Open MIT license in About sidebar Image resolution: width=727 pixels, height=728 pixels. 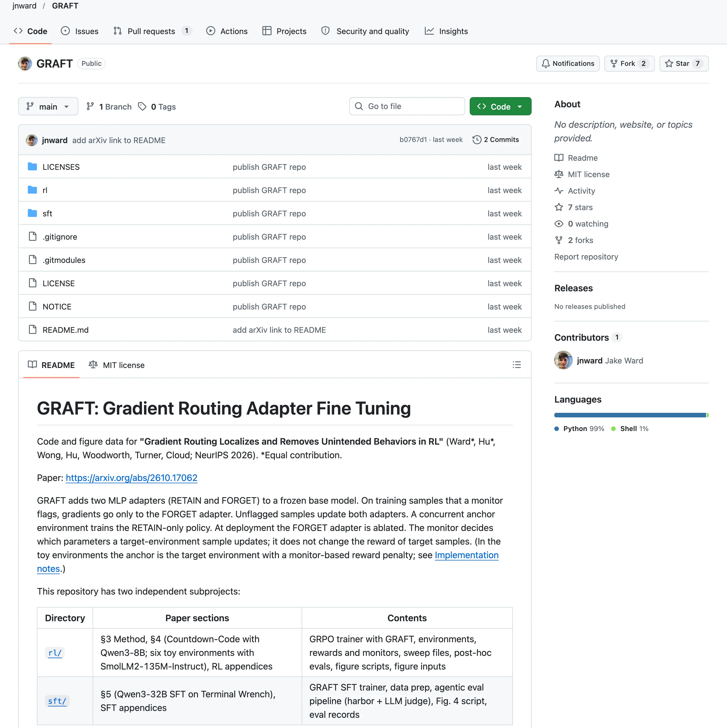coord(582,174)
